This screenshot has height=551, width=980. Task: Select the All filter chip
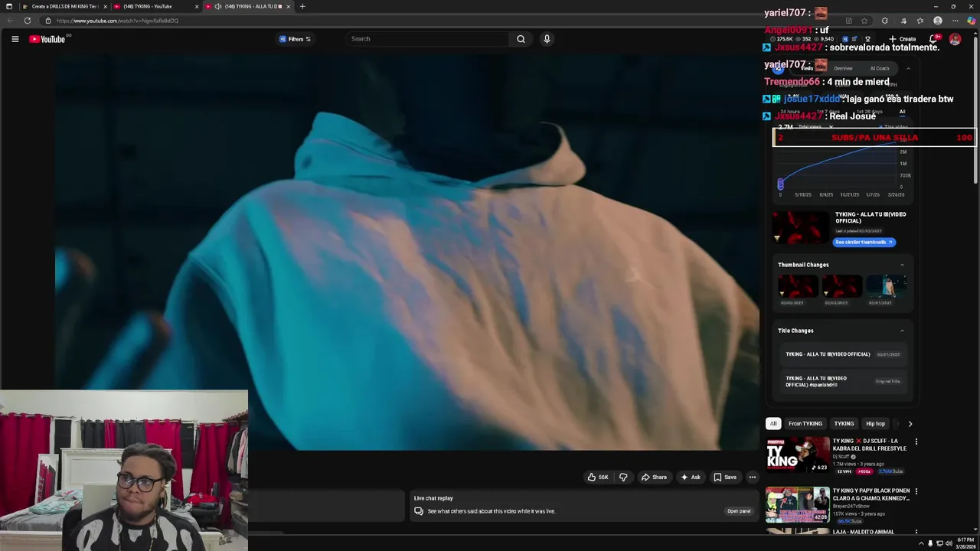click(773, 424)
